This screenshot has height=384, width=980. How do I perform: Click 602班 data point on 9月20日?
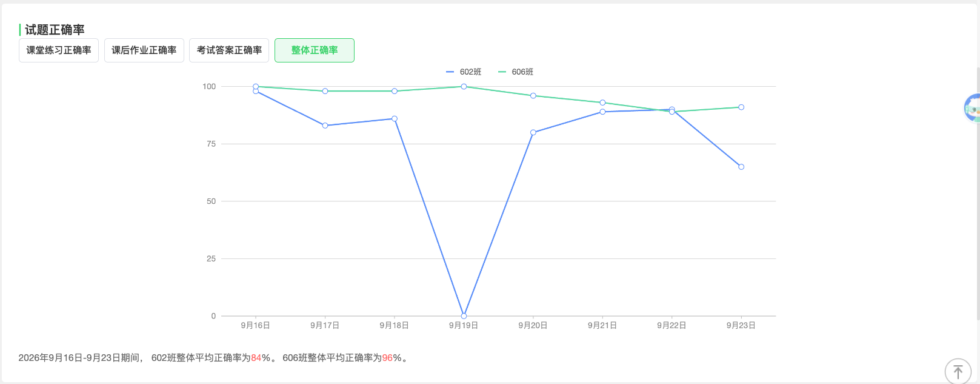533,132
